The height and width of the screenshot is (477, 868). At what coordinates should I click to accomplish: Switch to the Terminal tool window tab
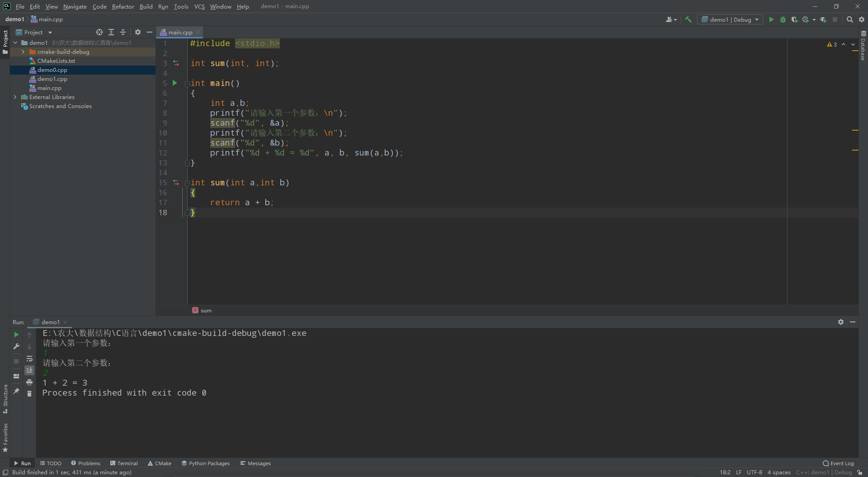(124, 463)
